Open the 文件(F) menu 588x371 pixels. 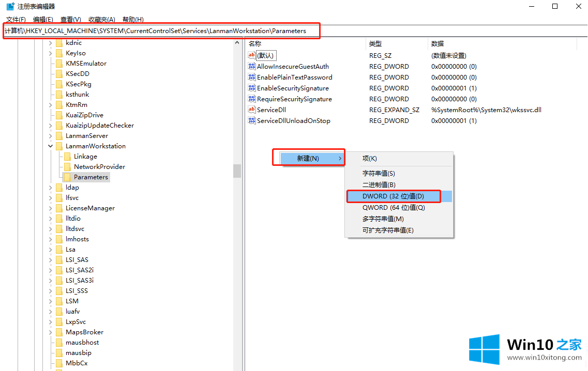[16, 20]
